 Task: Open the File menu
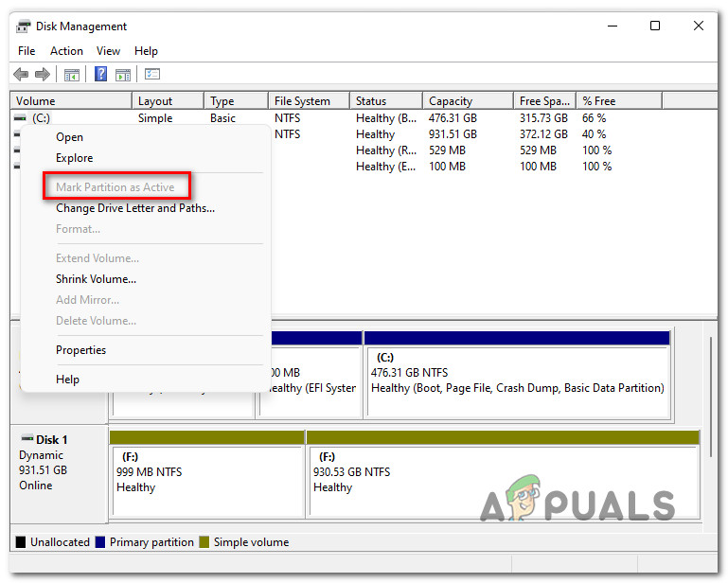[x=27, y=51]
